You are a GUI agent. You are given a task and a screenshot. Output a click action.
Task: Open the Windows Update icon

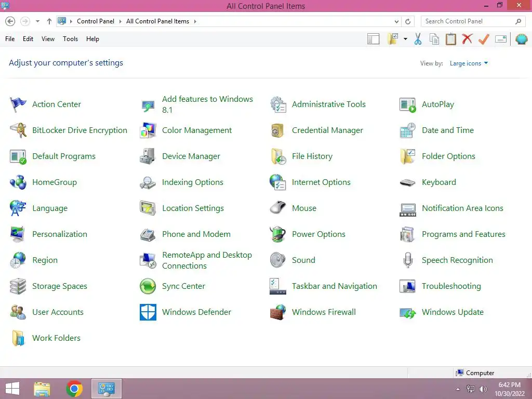pyautogui.click(x=408, y=312)
